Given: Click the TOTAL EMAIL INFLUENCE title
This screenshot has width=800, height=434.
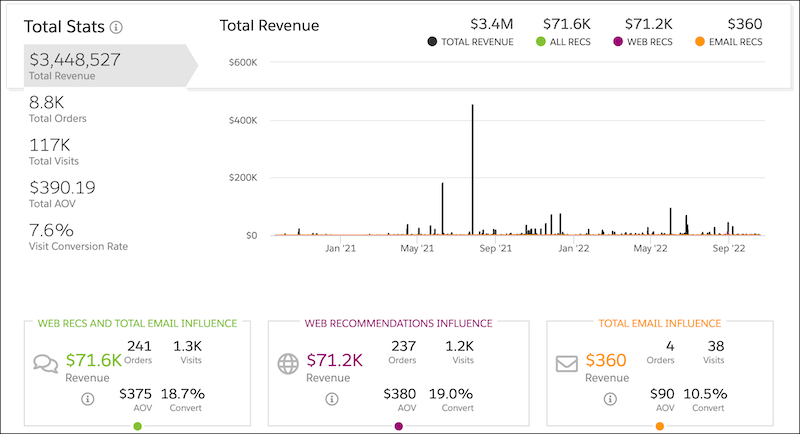Looking at the screenshot, I should point(660,323).
